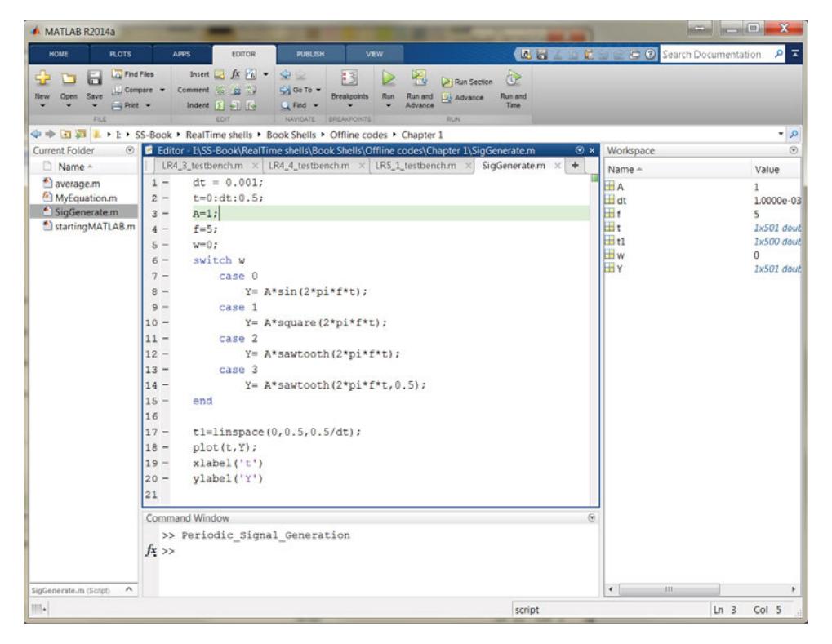Image resolution: width=832 pixels, height=644 pixels.
Task: Open the Help question mark icon
Action: point(650,54)
